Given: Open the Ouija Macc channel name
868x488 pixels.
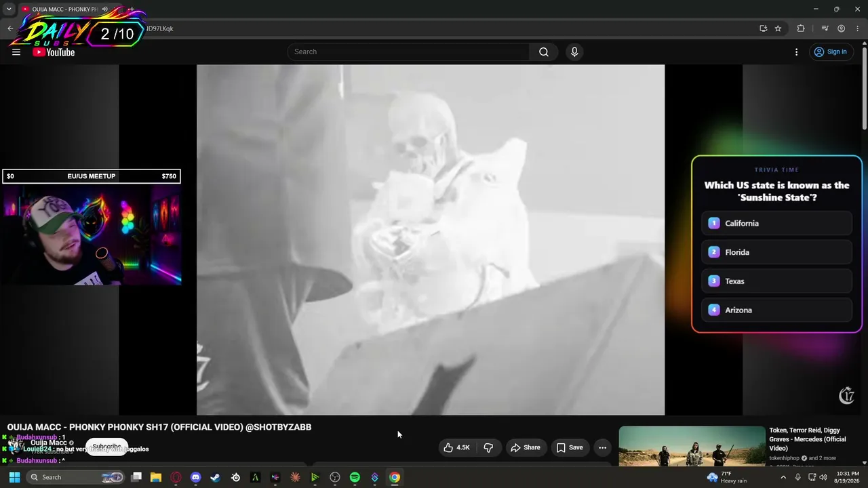Looking at the screenshot, I should point(49,443).
